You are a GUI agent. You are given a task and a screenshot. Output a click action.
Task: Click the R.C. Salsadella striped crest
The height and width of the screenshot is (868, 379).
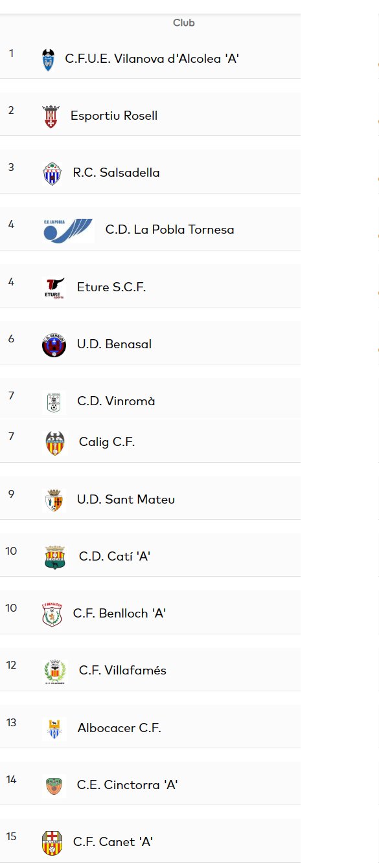(52, 173)
